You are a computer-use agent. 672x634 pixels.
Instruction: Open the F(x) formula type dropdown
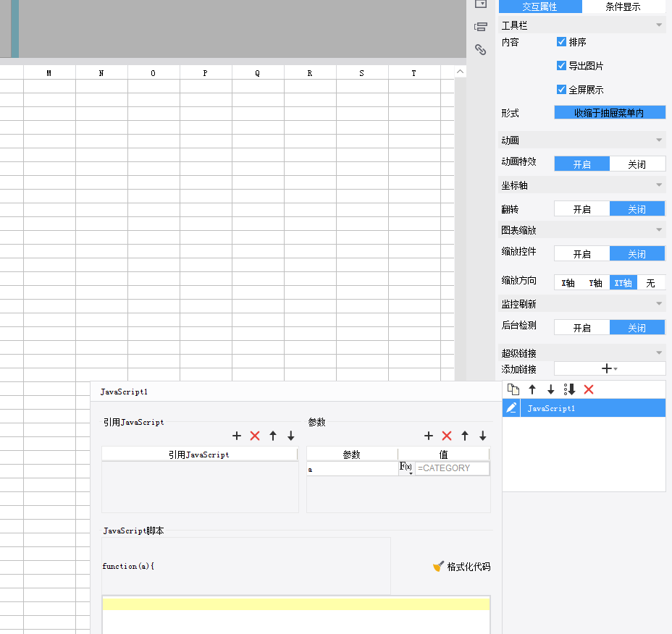[406, 468]
